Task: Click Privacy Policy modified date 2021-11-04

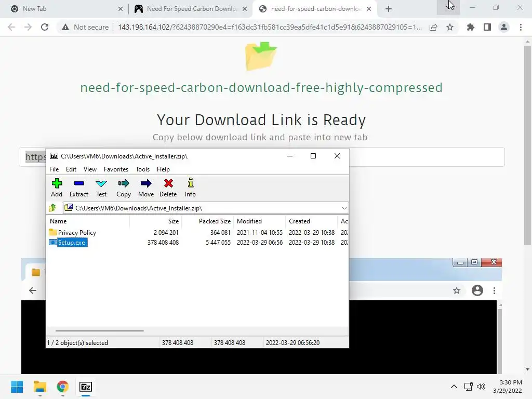Action: pos(260,232)
